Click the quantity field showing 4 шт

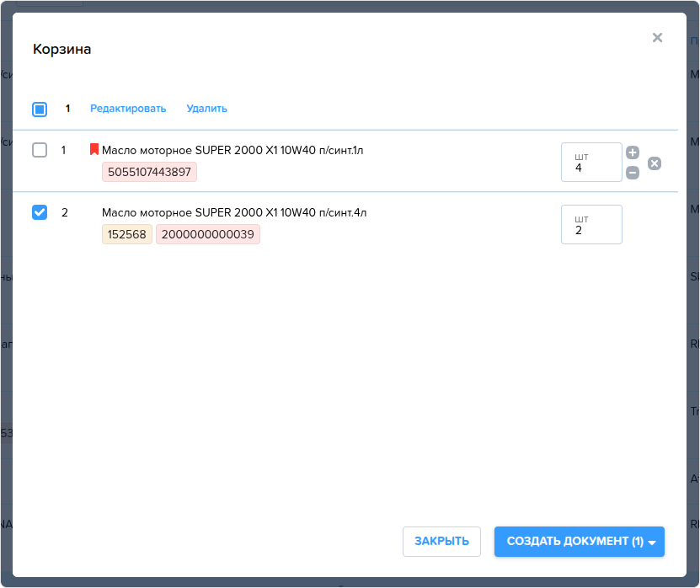tap(591, 162)
